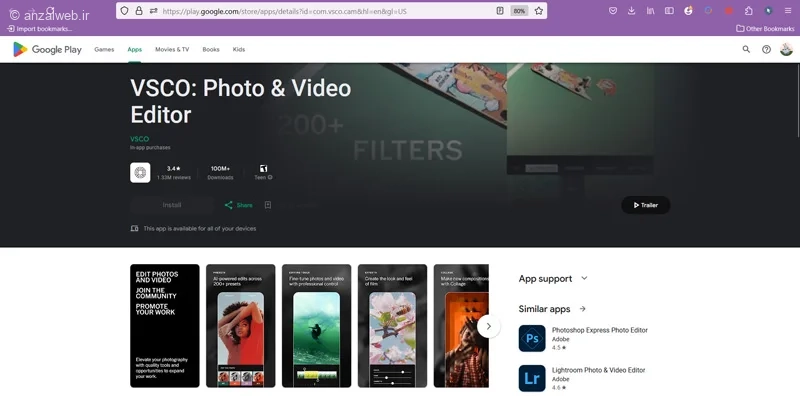This screenshot has height=396, width=800.
Task: Open the Games tab
Action: click(x=104, y=50)
